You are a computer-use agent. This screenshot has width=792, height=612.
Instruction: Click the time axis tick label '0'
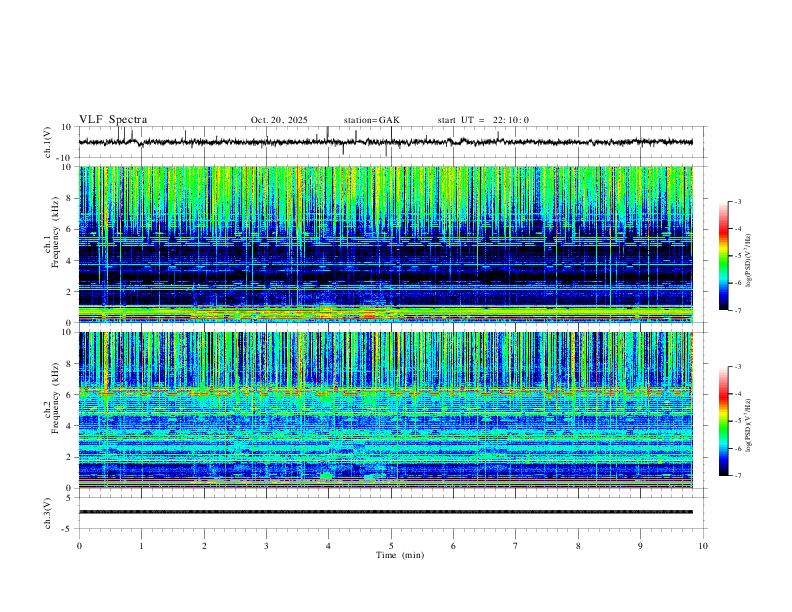click(79, 546)
